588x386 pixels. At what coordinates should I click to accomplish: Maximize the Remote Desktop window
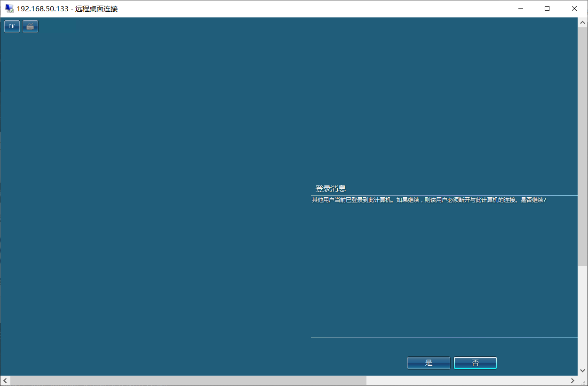tap(547, 8)
